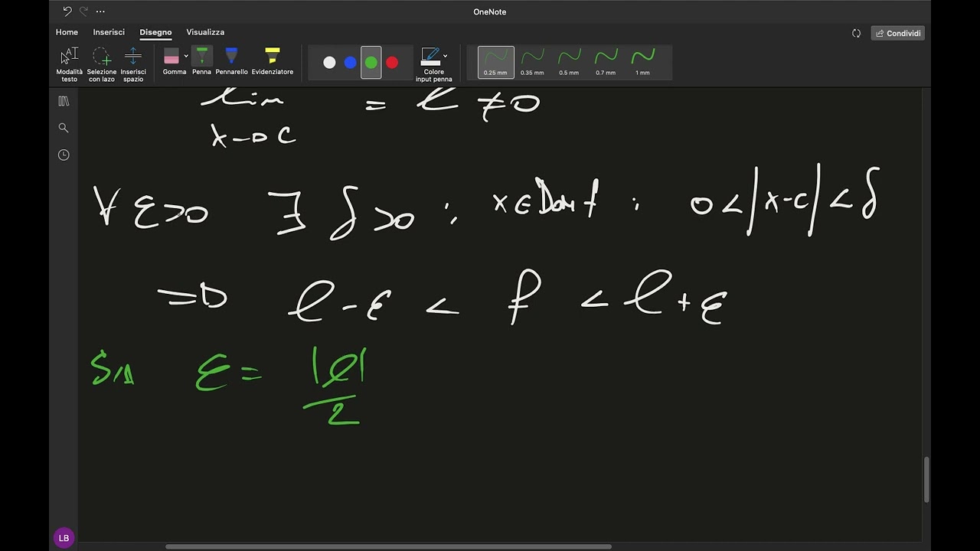Viewport: 980px width, 551px height.
Task: Click the Undo arrow in the title bar
Action: point(67,11)
